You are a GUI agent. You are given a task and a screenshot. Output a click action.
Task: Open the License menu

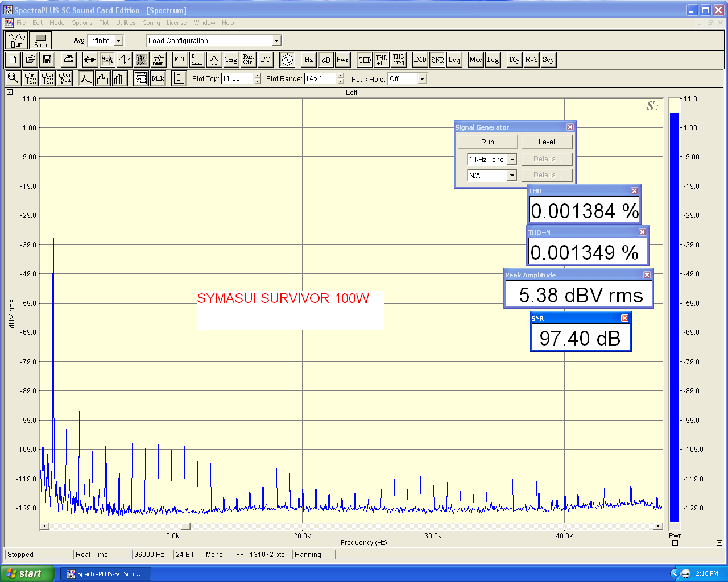pos(176,23)
